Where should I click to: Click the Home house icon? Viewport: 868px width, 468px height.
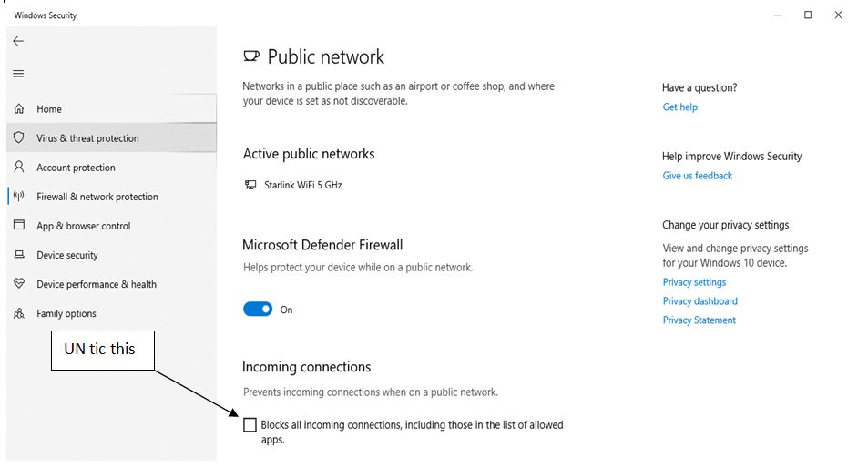pos(19,109)
